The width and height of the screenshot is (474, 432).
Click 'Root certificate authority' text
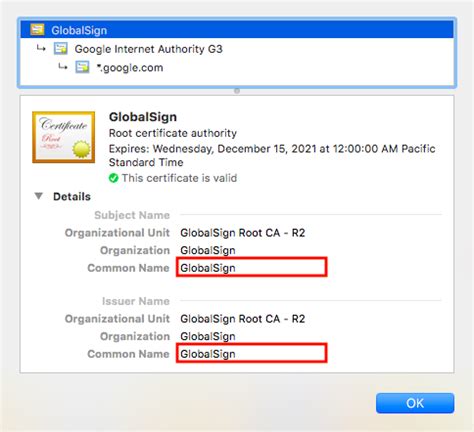point(173,133)
